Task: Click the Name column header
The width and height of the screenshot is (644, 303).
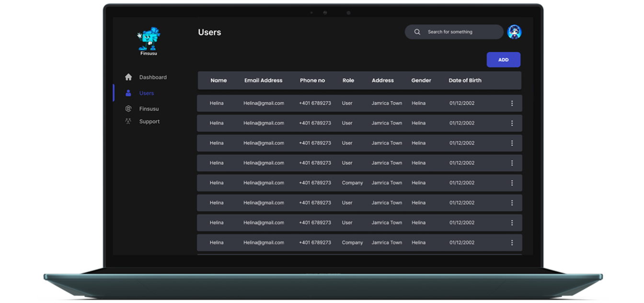Action: [218, 81]
